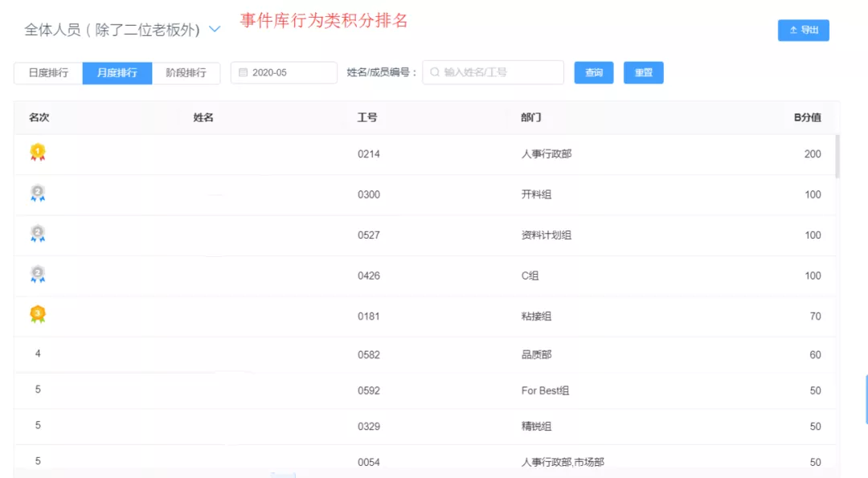The image size is (868, 478).
Task: Click the calendar icon in the date field
Action: coord(244,72)
